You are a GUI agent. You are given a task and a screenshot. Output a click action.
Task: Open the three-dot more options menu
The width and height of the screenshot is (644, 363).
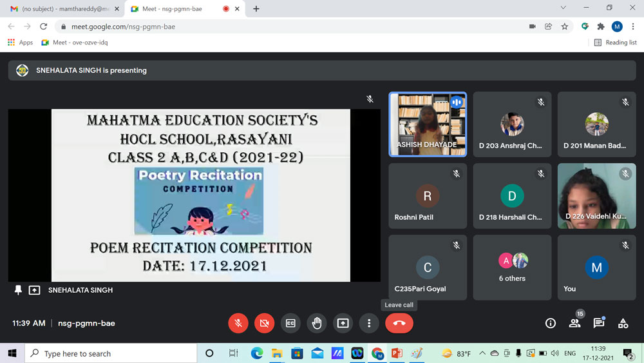[369, 323]
